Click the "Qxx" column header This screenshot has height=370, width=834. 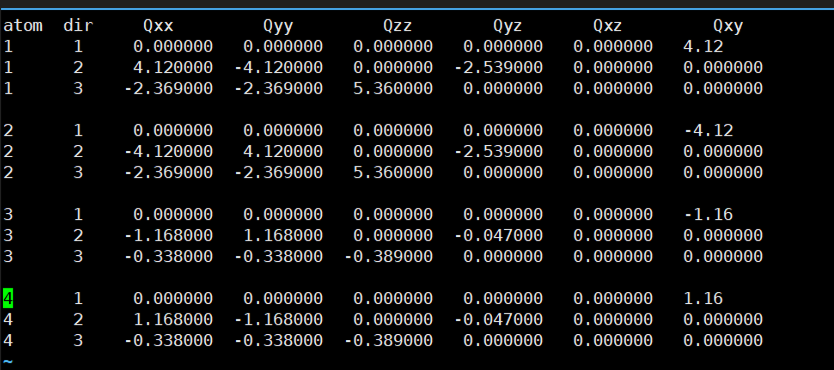tap(158, 26)
